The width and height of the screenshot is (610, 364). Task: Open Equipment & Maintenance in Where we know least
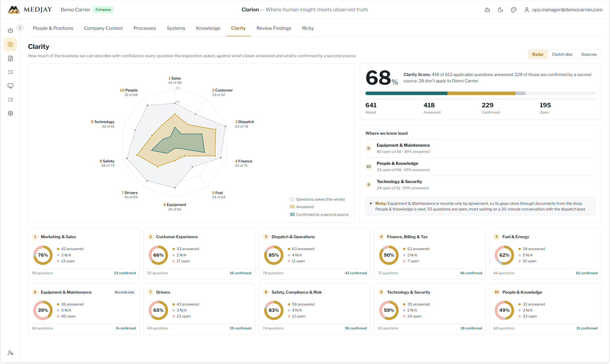[480, 148]
